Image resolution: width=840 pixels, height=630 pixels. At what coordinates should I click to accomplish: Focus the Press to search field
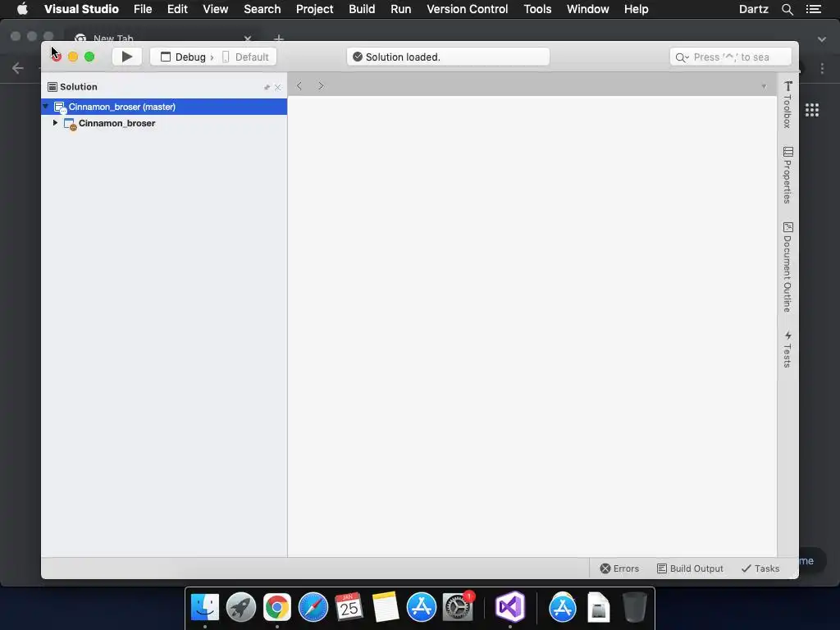point(731,57)
